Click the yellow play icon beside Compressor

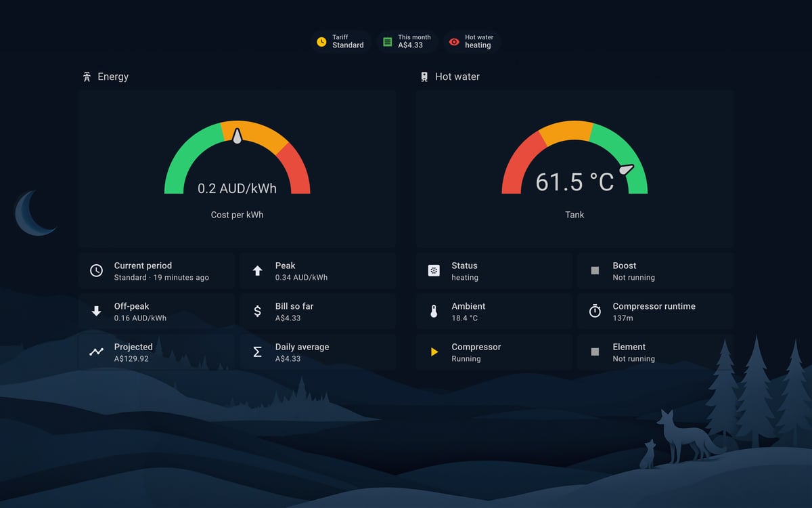coord(434,352)
